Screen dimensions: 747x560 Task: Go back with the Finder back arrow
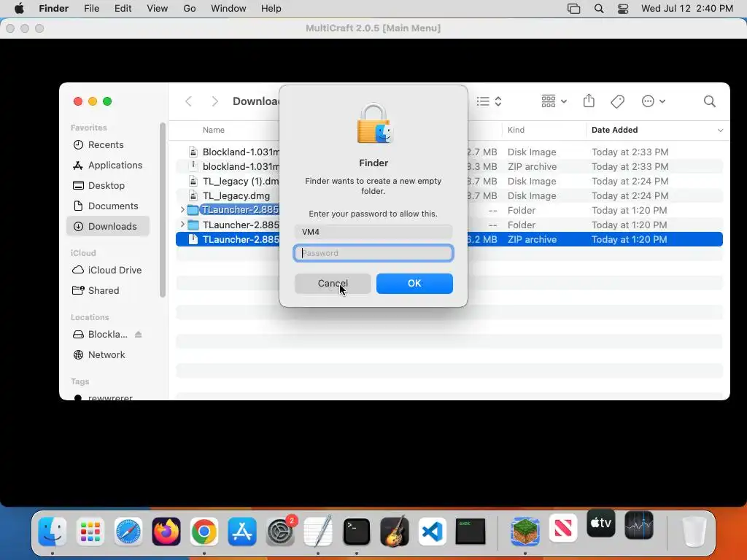pyautogui.click(x=189, y=101)
